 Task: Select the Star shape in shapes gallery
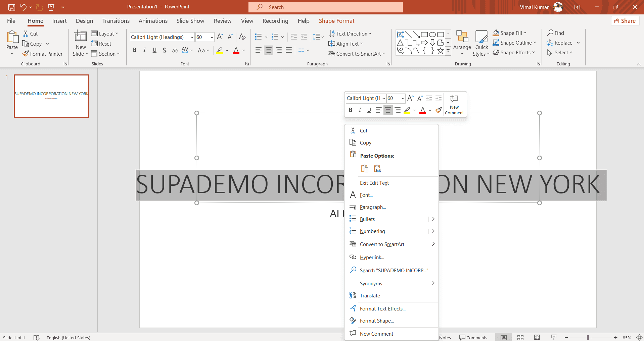pyautogui.click(x=441, y=51)
